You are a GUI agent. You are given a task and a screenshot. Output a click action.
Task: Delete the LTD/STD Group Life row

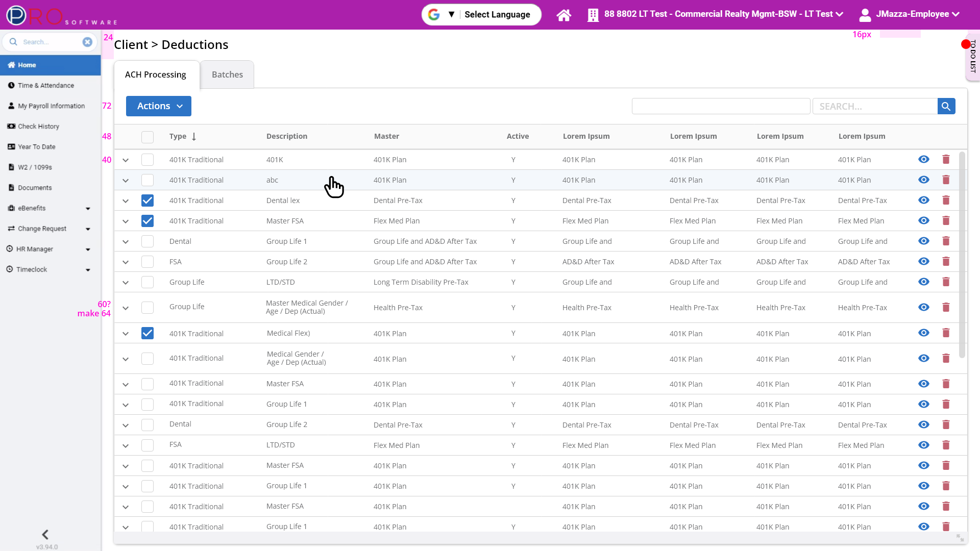pyautogui.click(x=946, y=282)
